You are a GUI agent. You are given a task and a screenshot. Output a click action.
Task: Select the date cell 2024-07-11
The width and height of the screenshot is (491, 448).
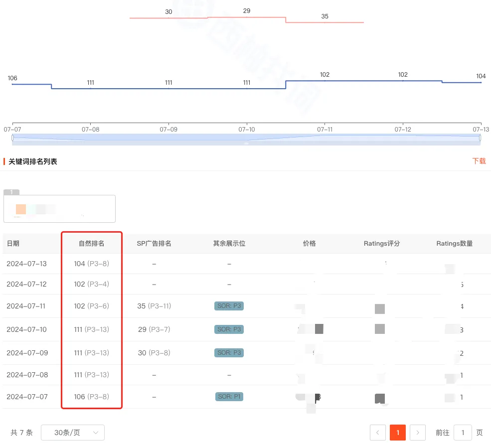[x=26, y=306]
